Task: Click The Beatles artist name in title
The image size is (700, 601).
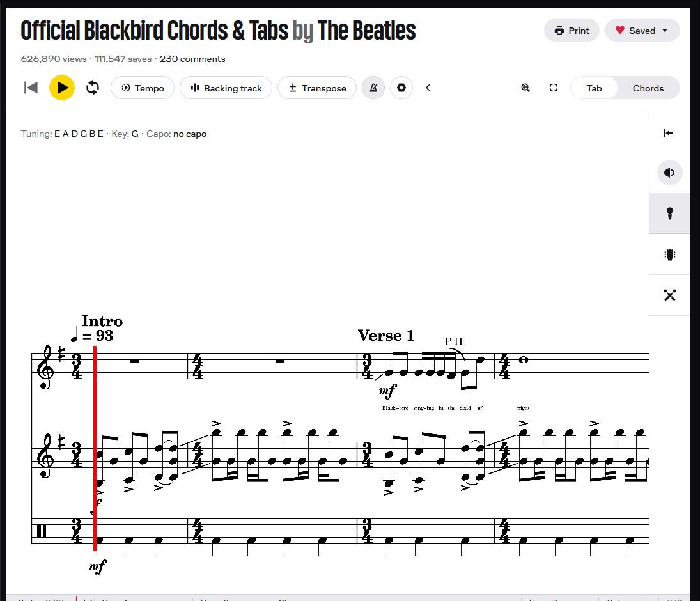Action: (x=366, y=31)
